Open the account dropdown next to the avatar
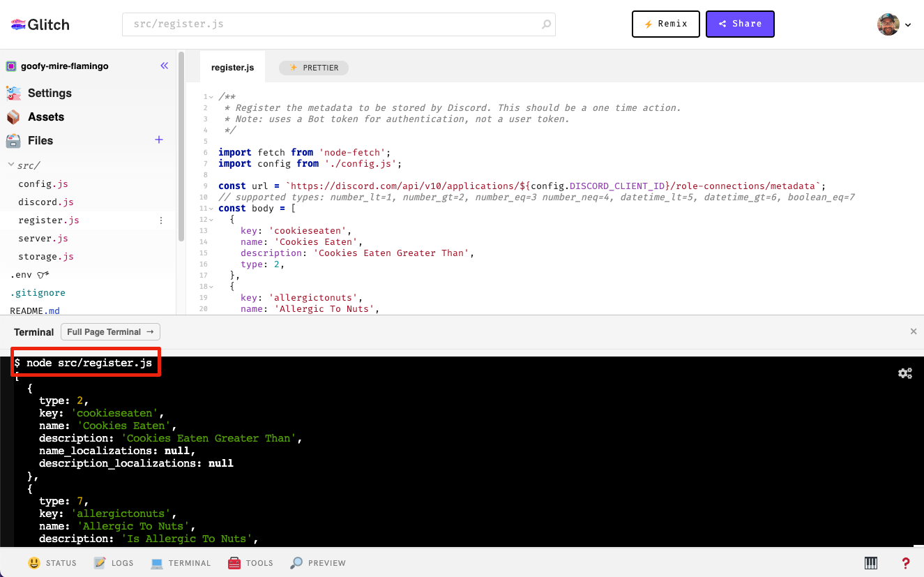 (909, 24)
